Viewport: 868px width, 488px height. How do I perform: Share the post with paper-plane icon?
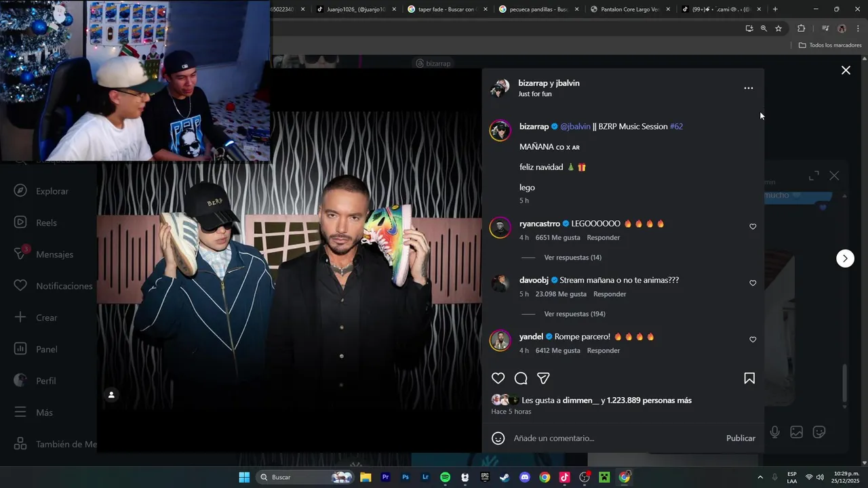[x=543, y=378]
